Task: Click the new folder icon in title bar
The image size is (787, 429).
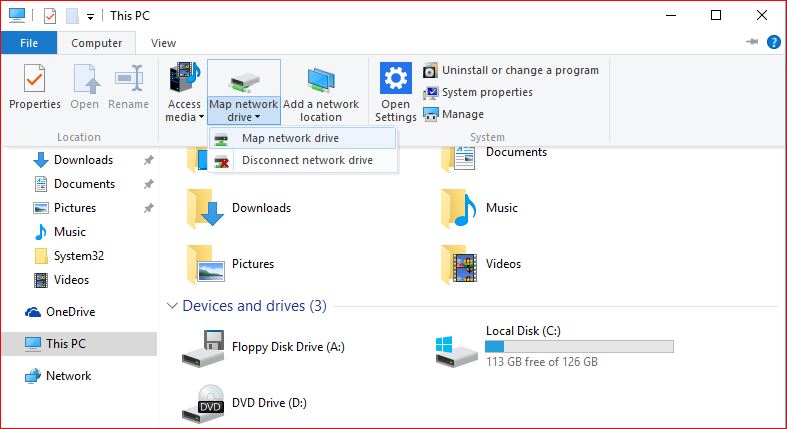Action: [72, 16]
